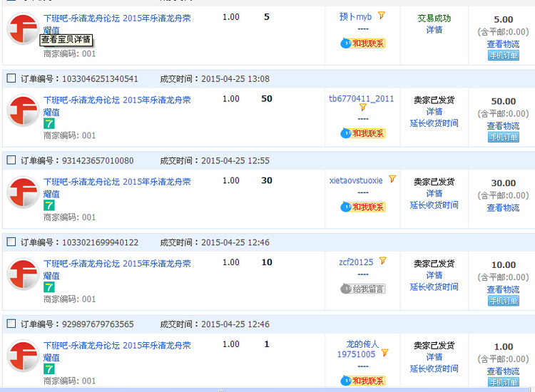Image resolution: width=535 pixels, height=392 pixels.
Task: Leave message for zcf20125 via 给我留言
Action: tap(363, 289)
